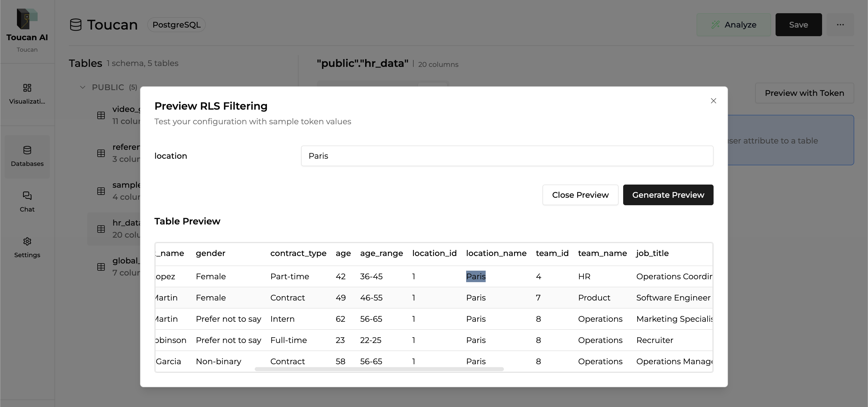Click the hr_data table grid icon
Screen dimensions: 868x407
(x=101, y=229)
